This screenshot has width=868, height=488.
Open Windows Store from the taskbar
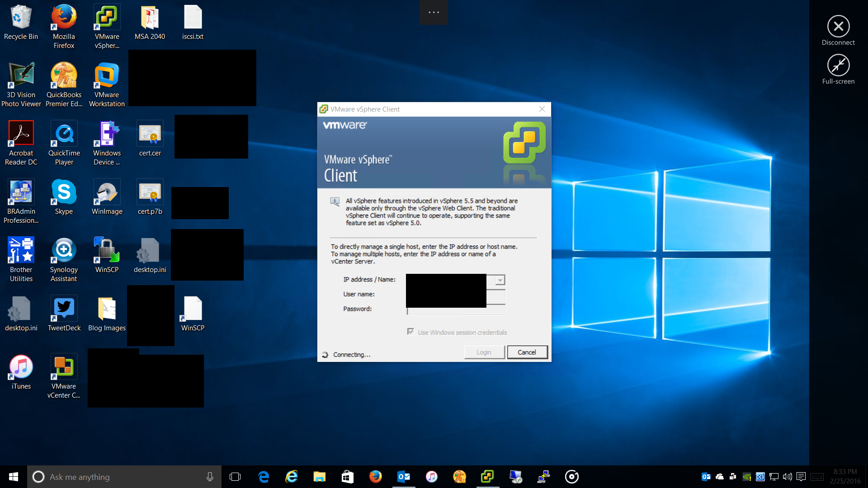pos(348,477)
